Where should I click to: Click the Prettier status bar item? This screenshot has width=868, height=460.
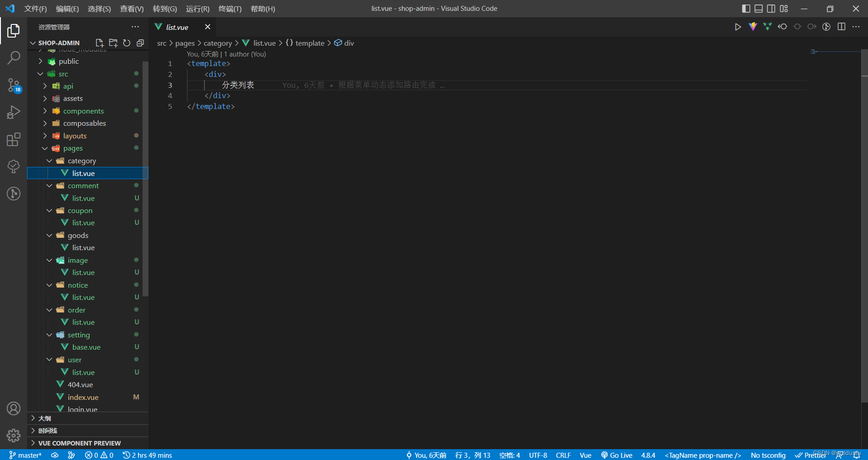pyautogui.click(x=811, y=455)
